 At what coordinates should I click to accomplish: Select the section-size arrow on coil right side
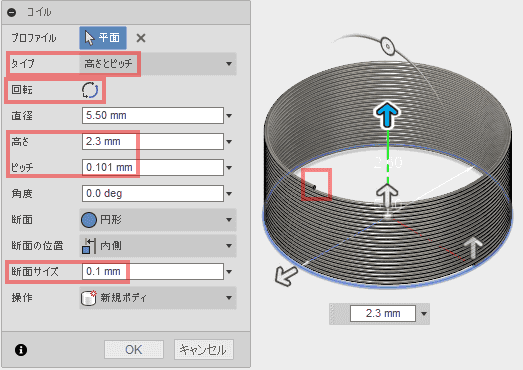(474, 248)
